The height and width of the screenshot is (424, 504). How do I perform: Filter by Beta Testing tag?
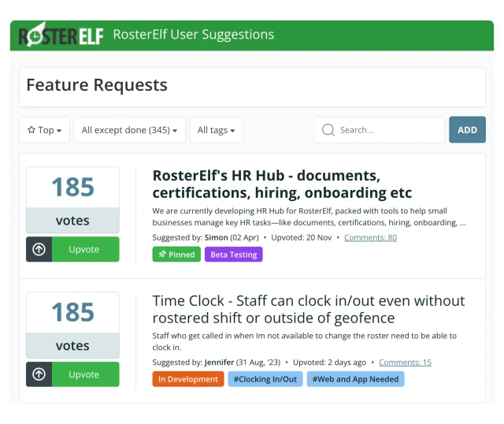[x=233, y=255]
